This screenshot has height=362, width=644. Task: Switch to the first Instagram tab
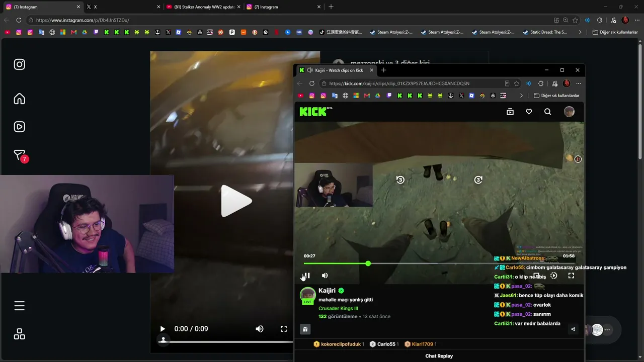42,7
